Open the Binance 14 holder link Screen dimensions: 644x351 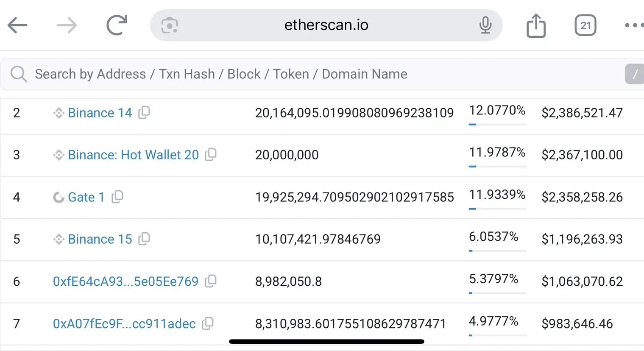[100, 113]
